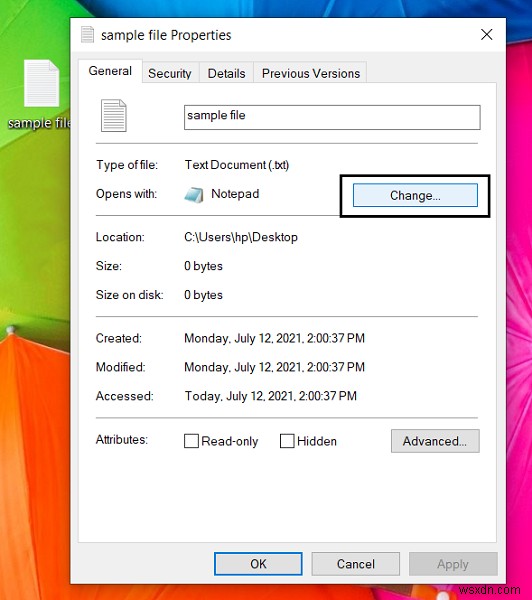Tick the Hidden attribute checkbox
This screenshot has width=532, height=600.
[287, 441]
